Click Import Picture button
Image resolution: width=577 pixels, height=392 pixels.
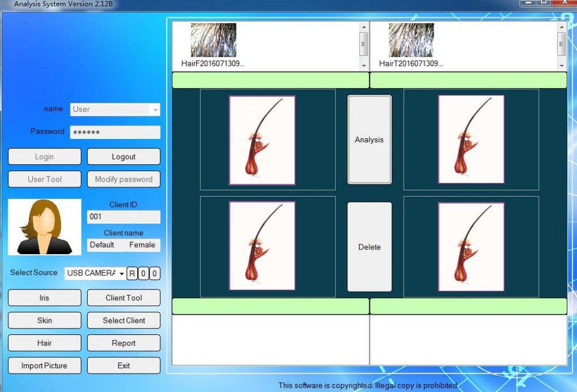[44, 365]
